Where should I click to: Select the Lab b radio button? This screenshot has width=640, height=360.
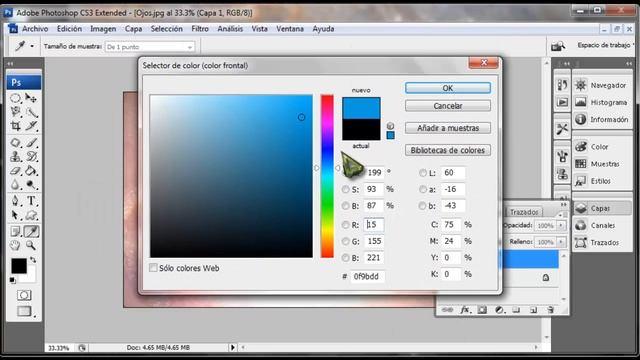pyautogui.click(x=422, y=206)
